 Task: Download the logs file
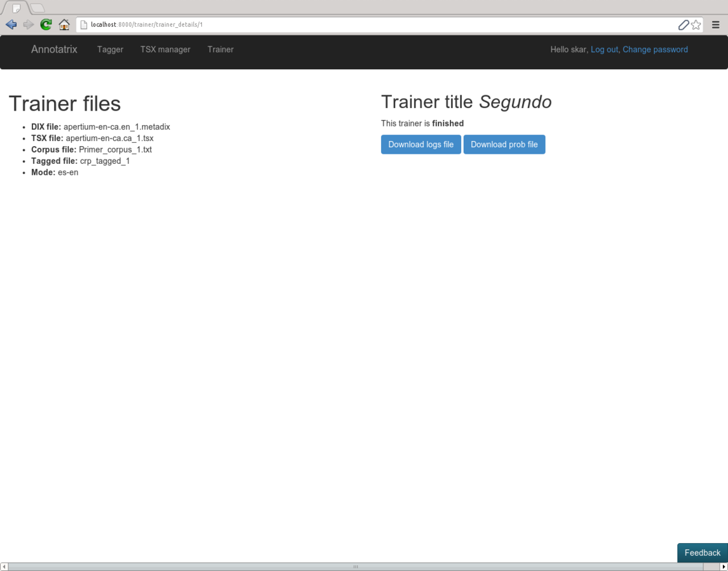click(x=421, y=144)
